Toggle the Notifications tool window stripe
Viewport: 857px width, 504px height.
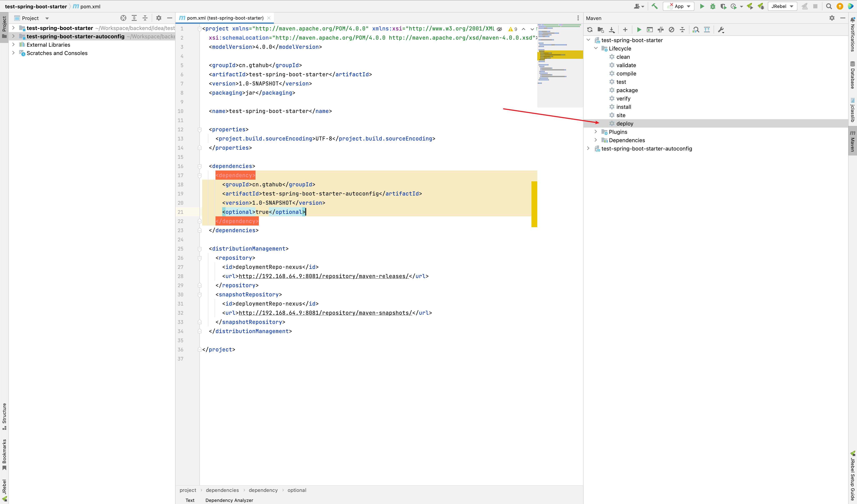(852, 34)
